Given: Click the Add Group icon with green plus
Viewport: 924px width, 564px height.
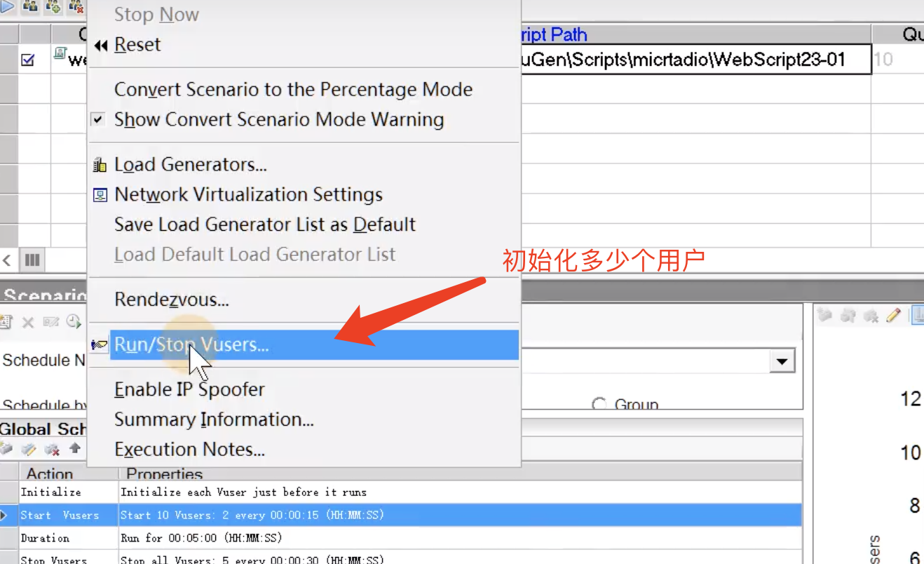Looking at the screenshot, I should click(53, 6).
